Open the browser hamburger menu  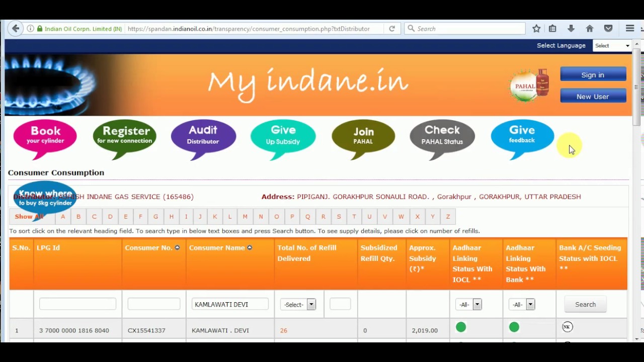click(x=630, y=29)
